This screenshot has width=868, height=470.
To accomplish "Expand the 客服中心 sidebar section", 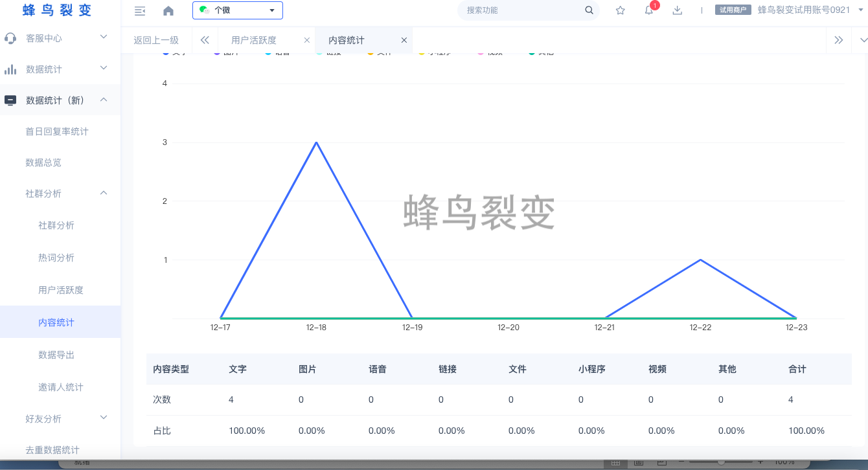I will [x=60, y=38].
